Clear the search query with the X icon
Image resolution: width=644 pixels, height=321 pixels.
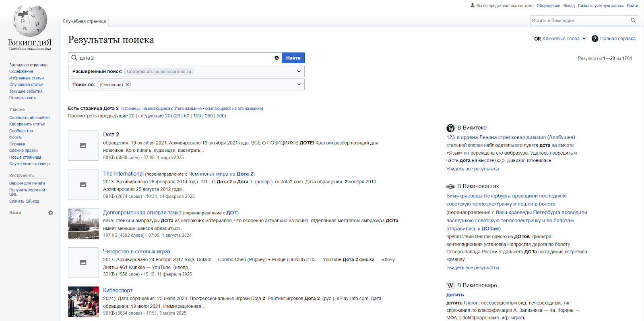(277, 58)
